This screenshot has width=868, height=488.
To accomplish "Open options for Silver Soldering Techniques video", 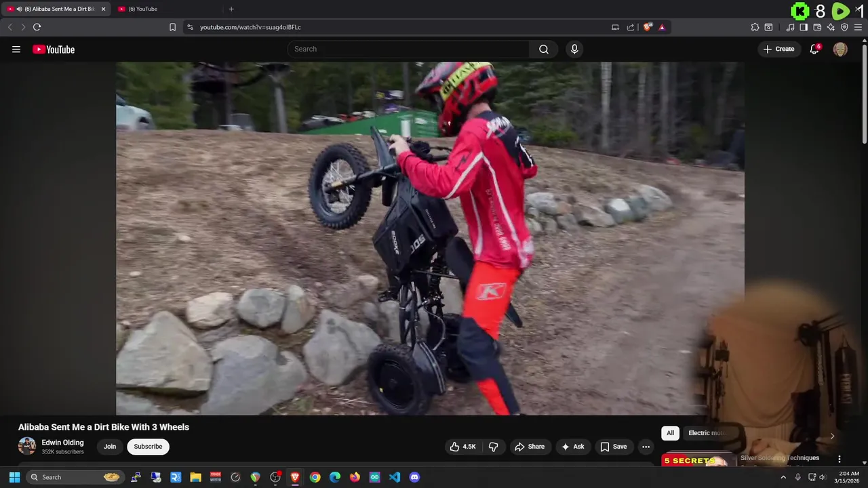I will click(839, 459).
